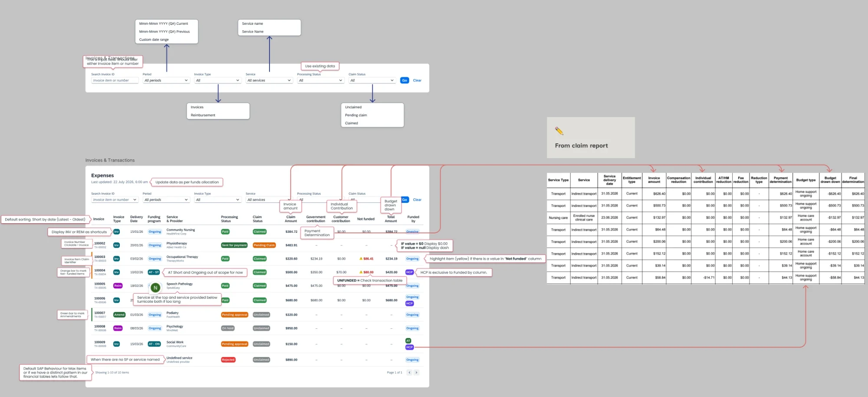The image size is (868, 397).
Task: Open the Claim Status dropdown in the upper filter bar
Action: pyautogui.click(x=372, y=80)
